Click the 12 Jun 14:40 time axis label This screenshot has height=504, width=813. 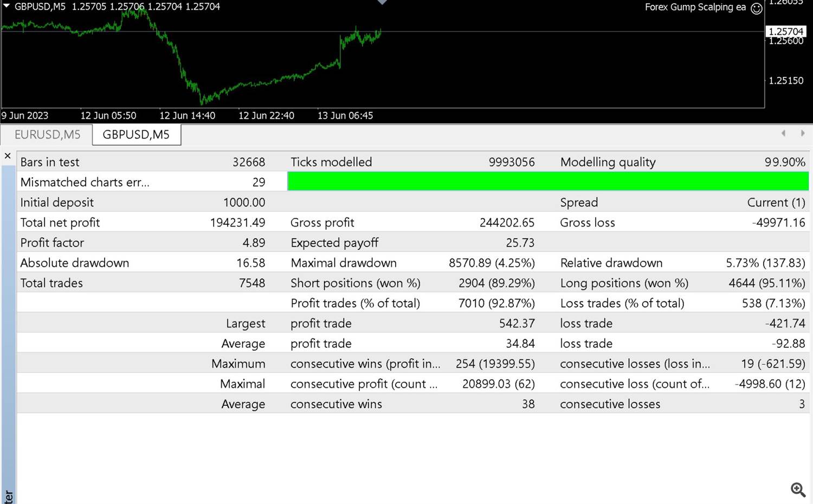[x=187, y=115]
